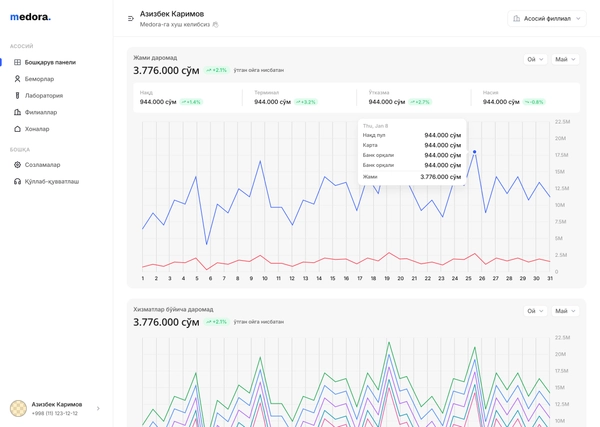Click the +2.1% badge under Хизматлар бўйича даромад
This screenshot has height=427, width=600.
(x=216, y=322)
